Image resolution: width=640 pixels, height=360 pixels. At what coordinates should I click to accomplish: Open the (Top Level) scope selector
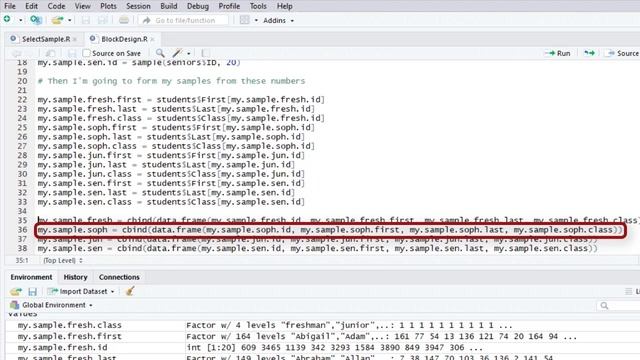point(63,260)
